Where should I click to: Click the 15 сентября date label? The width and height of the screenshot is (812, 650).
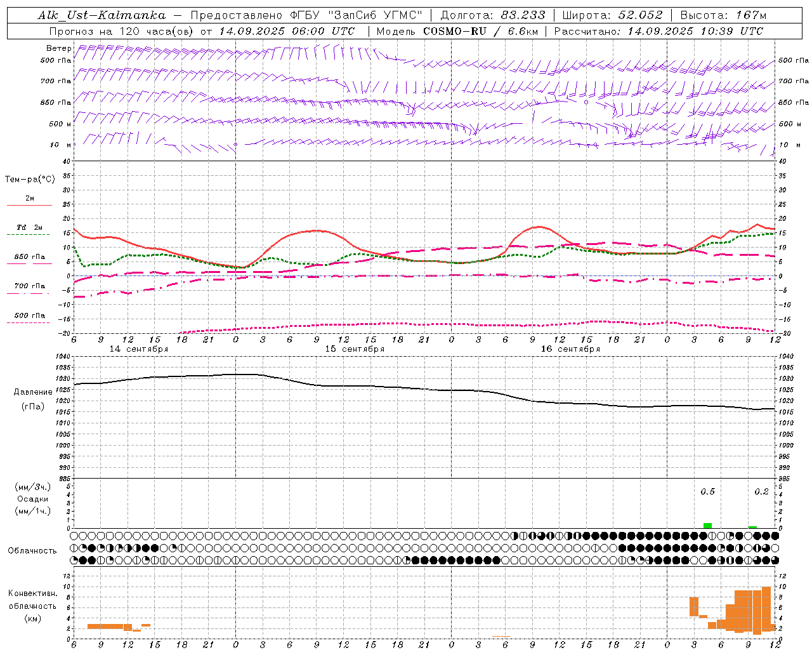pos(355,349)
